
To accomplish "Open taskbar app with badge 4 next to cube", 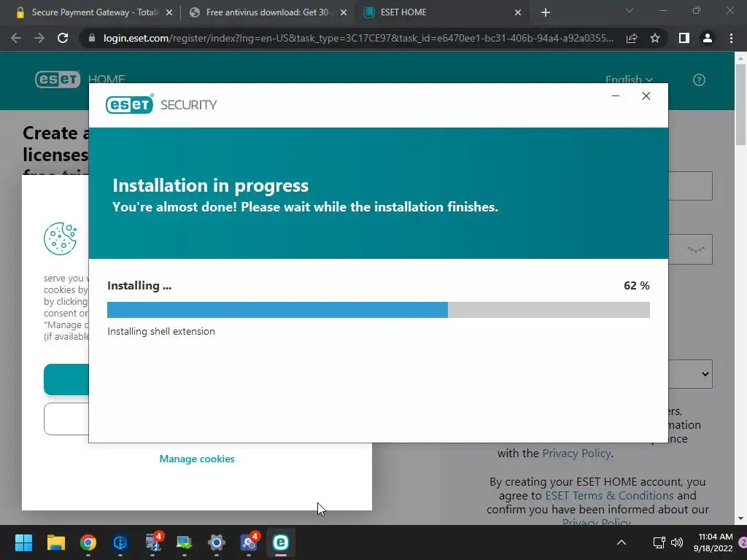I will click(x=153, y=542).
